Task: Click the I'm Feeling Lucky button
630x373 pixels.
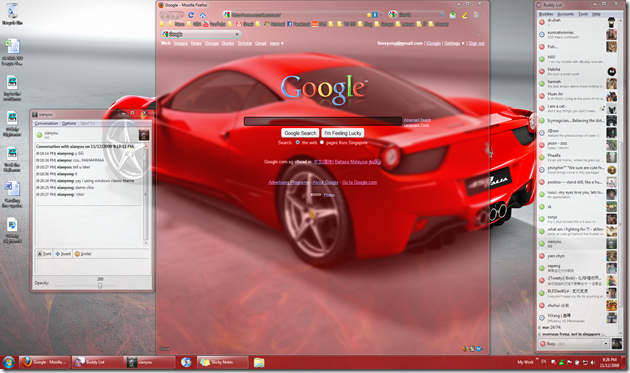Action: coord(343,133)
